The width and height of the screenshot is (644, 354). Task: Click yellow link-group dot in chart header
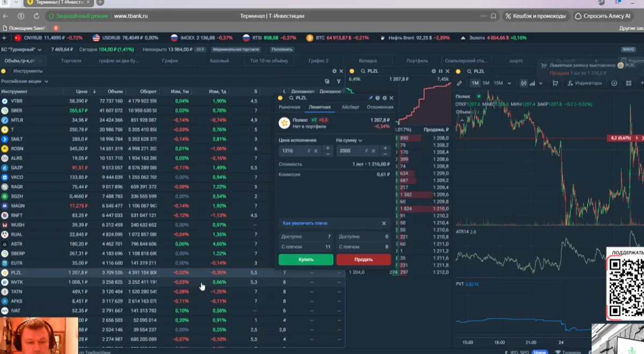point(459,71)
